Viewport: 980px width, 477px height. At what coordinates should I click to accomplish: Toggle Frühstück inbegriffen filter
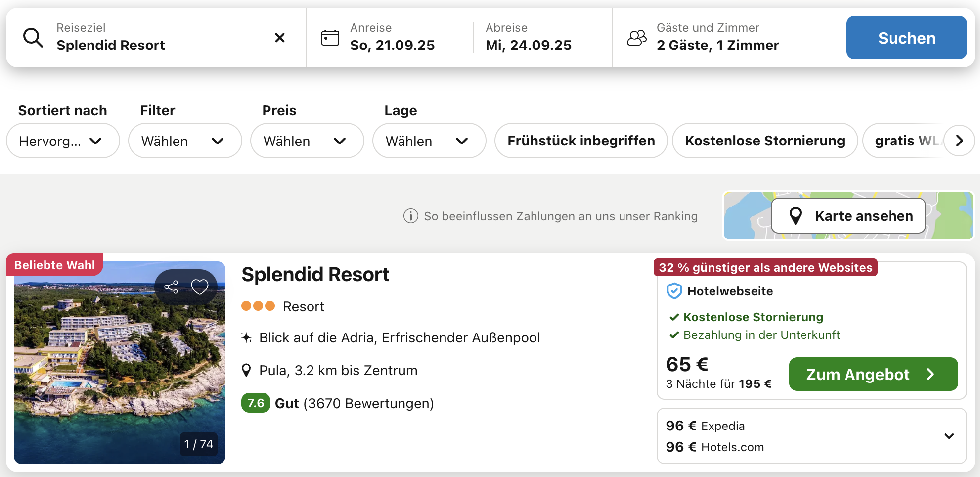(x=581, y=141)
